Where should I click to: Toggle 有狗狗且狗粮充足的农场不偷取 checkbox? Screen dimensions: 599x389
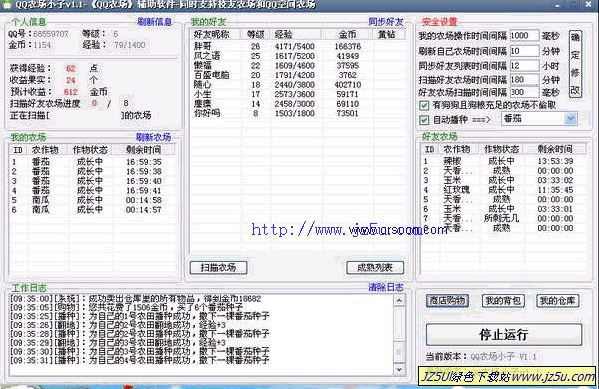[x=424, y=105]
